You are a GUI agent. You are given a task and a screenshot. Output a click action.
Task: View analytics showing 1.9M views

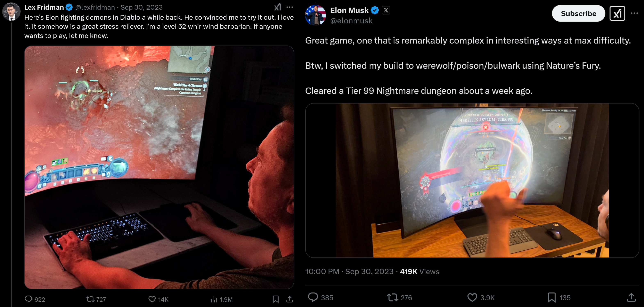click(221, 299)
